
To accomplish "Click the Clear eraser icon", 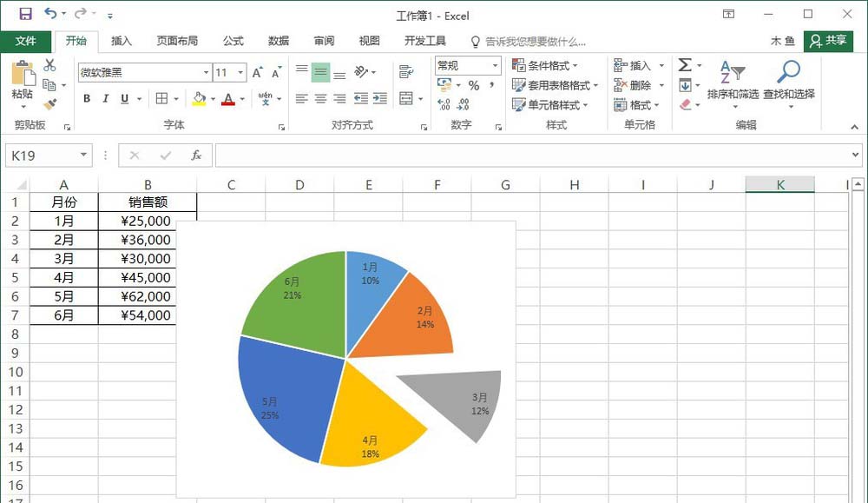I will click(x=686, y=105).
